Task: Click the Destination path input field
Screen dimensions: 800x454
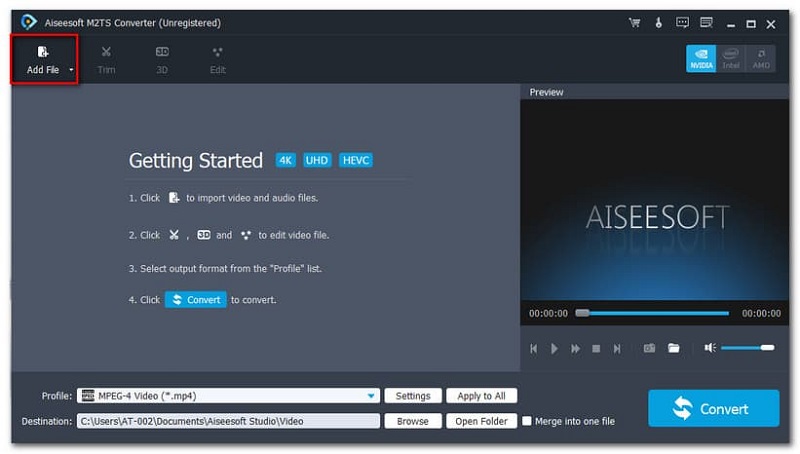Action: [x=228, y=421]
